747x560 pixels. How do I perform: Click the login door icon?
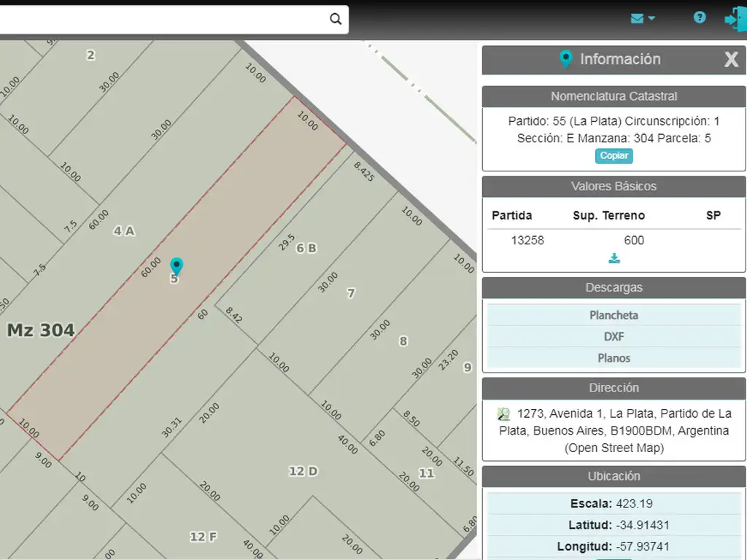733,19
